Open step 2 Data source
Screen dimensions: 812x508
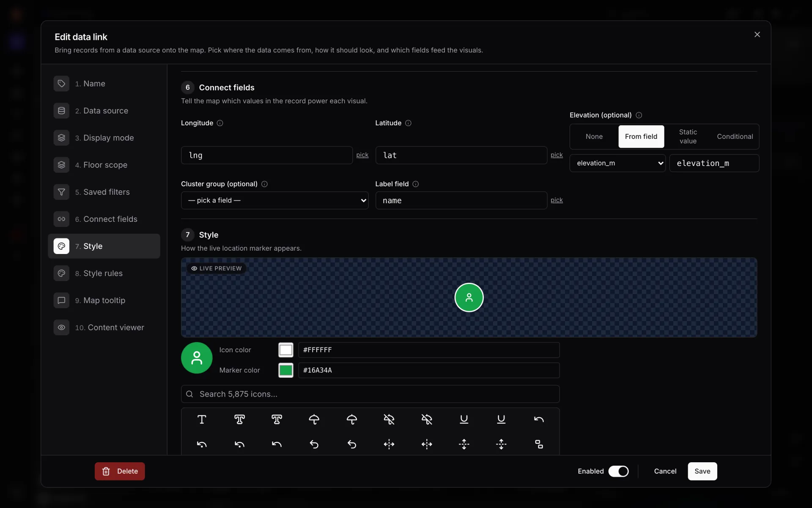tap(104, 111)
